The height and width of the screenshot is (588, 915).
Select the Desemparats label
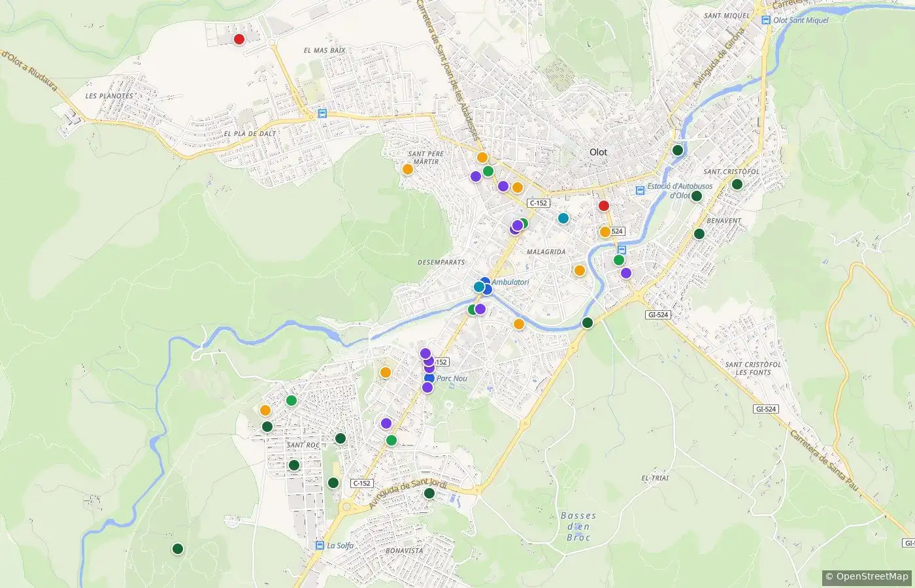(x=441, y=263)
